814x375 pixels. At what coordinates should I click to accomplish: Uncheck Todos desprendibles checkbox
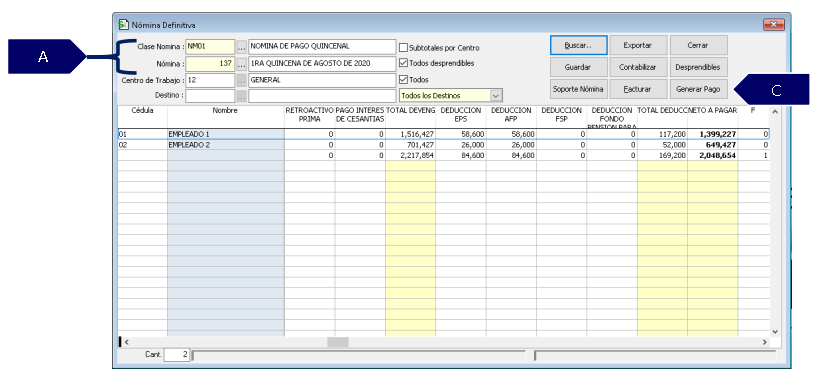click(x=403, y=63)
